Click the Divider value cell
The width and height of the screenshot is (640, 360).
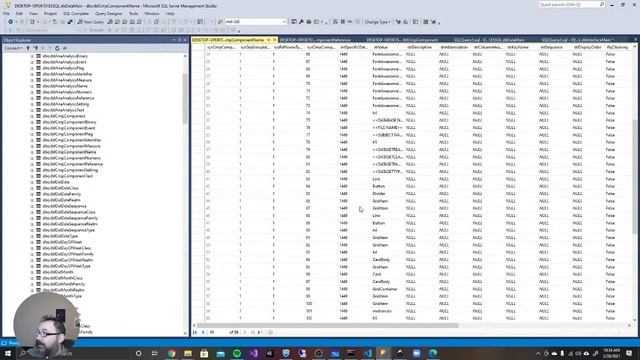[x=388, y=193]
